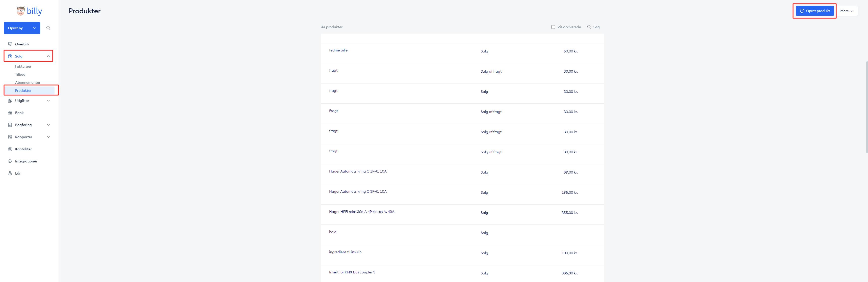Click the 44 produkter count label
868x282 pixels.
[332, 27]
